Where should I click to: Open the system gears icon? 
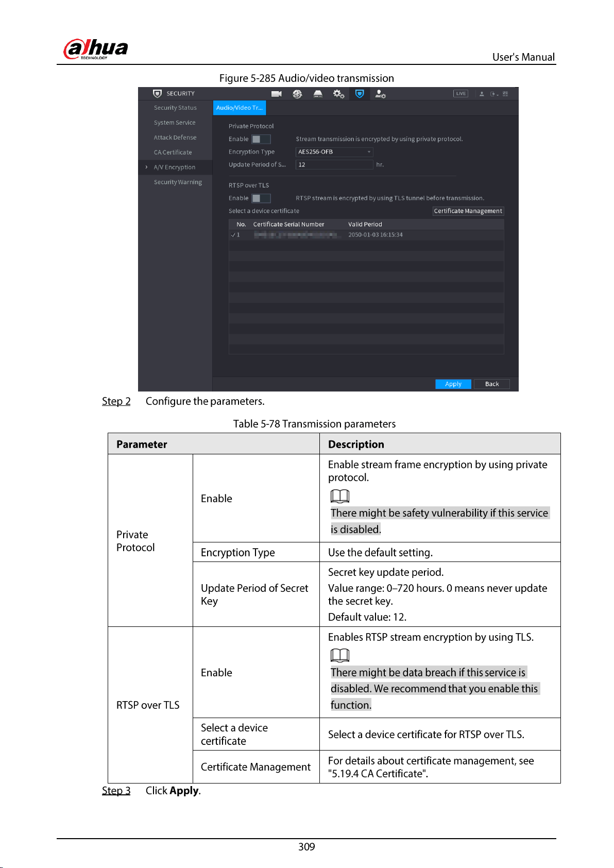pos(338,94)
